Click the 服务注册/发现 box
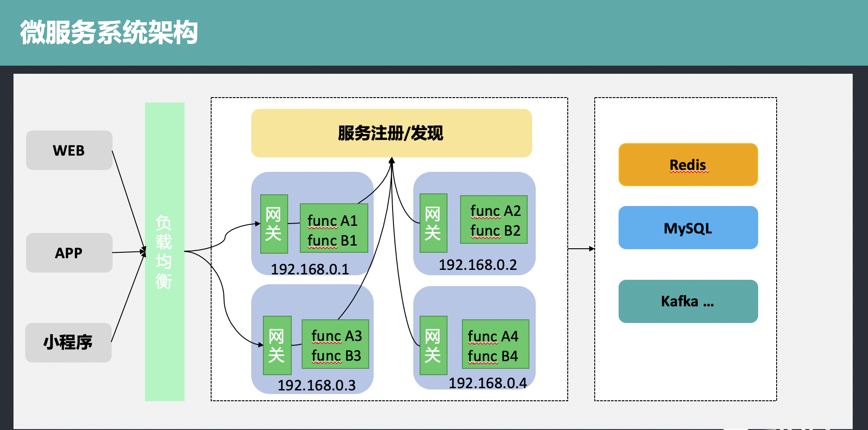 click(x=391, y=133)
